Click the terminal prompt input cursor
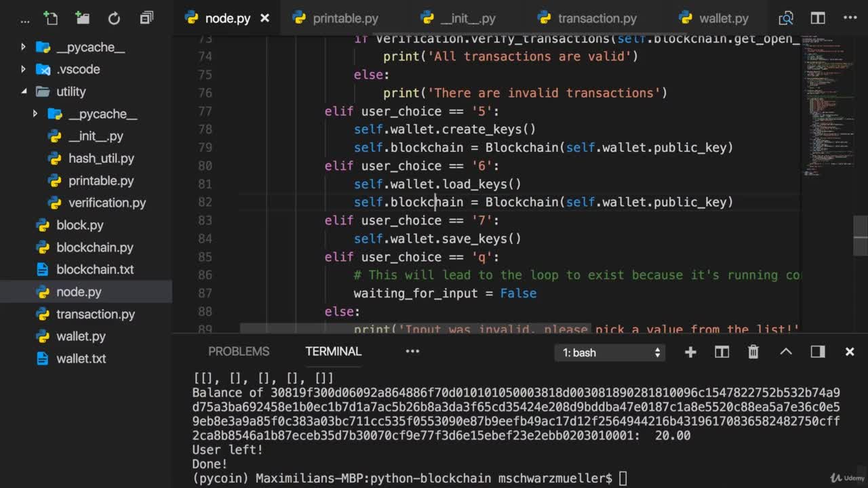 coord(623,479)
